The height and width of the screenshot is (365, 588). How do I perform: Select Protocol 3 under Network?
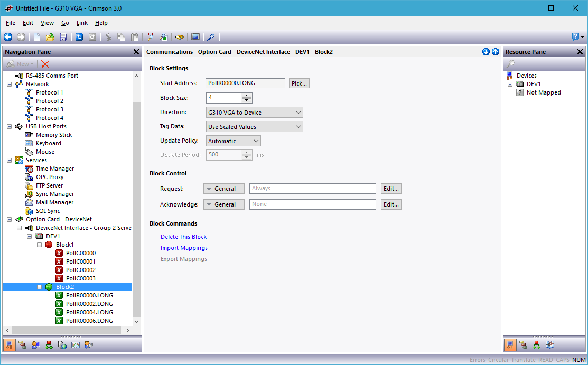50,109
